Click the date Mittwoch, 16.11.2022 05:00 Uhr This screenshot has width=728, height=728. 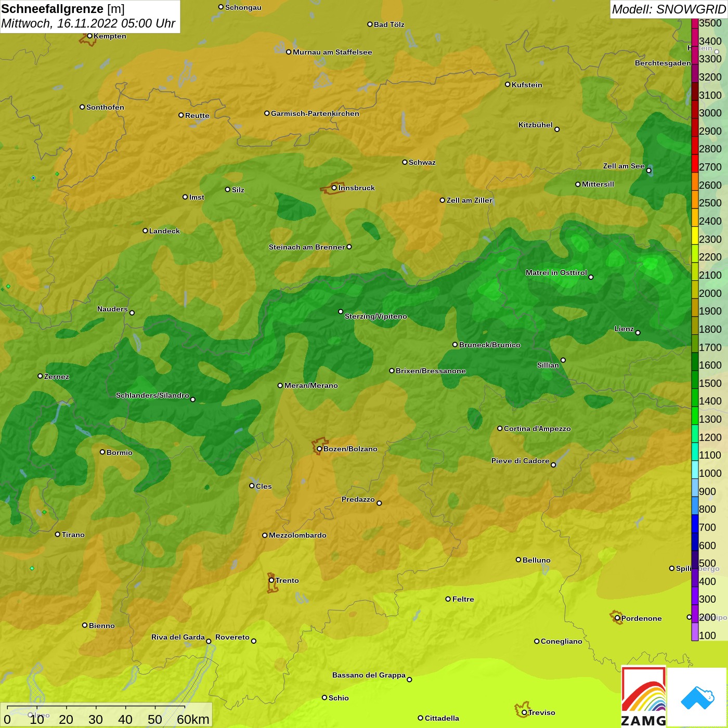point(88,23)
